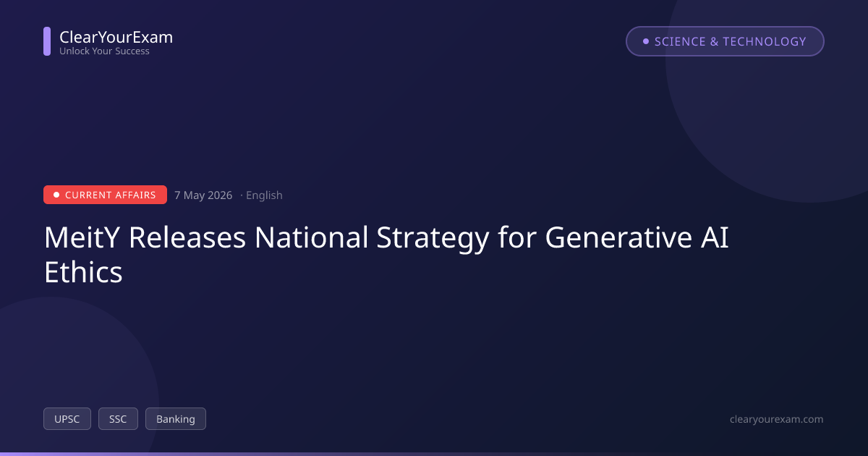Screen dimensions: 868x456
Task: Click the word Ethics in the headline
Action: pyautogui.click(x=83, y=273)
